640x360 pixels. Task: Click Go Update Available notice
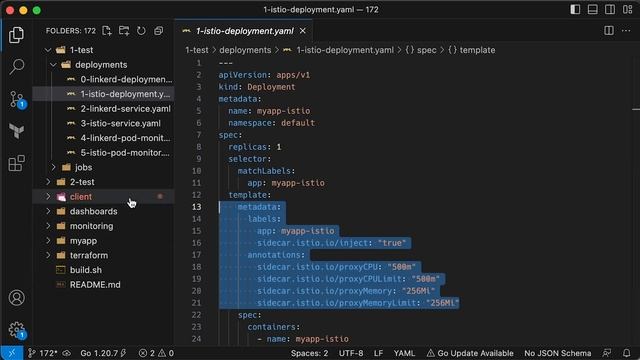click(470, 353)
